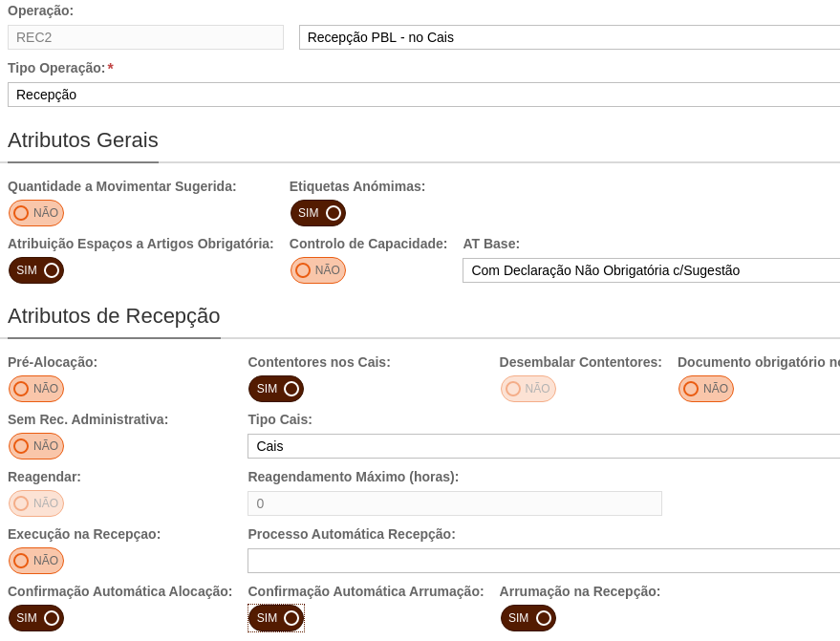The width and height of the screenshot is (840, 641).
Task: Toggle Contentores nos Cais switch
Action: [276, 389]
